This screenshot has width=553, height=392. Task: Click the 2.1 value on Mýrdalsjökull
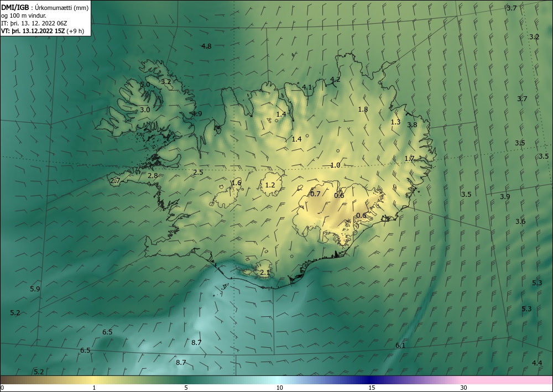(265, 273)
